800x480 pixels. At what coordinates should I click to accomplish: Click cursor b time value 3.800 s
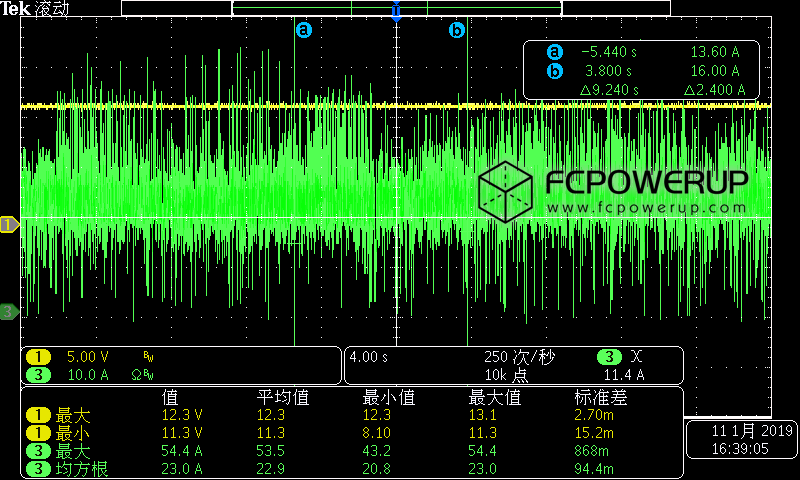tap(609, 71)
